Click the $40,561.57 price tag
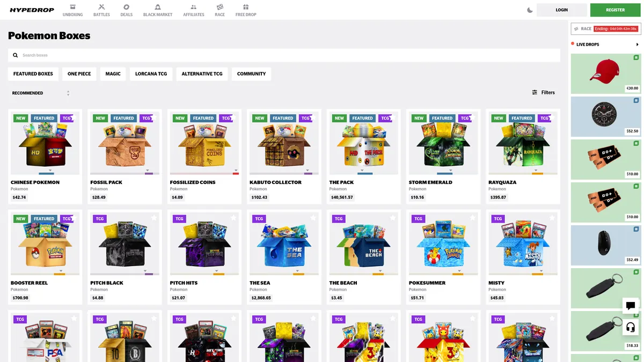The height and width of the screenshot is (362, 644). [x=341, y=197]
